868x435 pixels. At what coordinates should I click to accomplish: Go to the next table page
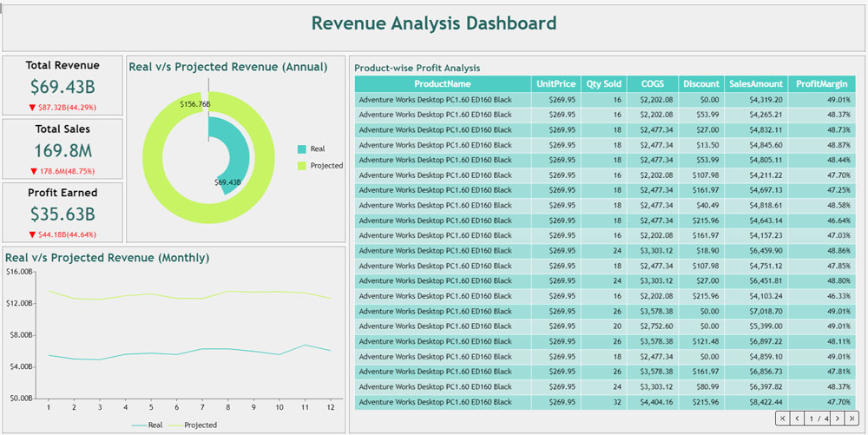pyautogui.click(x=837, y=419)
